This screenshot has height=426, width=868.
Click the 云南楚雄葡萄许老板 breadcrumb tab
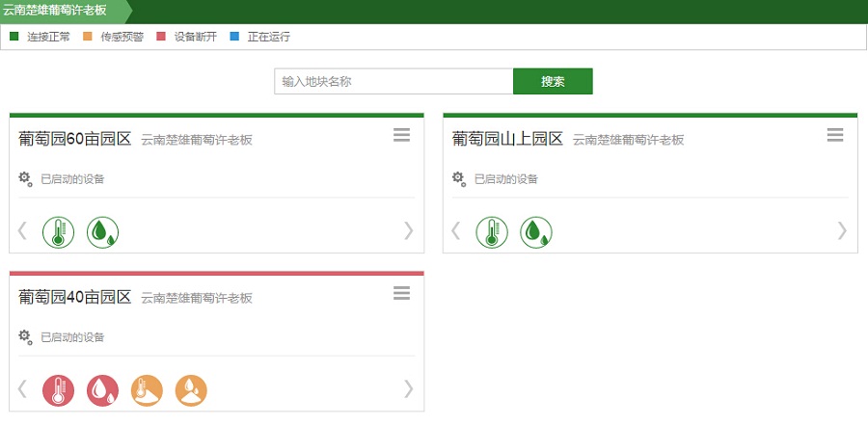[61, 11]
